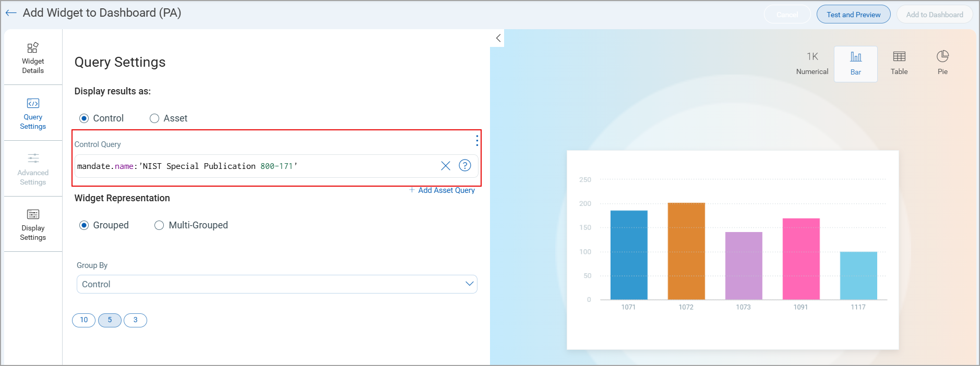The image size is (980, 366).
Task: Select the Multi-Grouped radio button
Action: [x=159, y=225]
